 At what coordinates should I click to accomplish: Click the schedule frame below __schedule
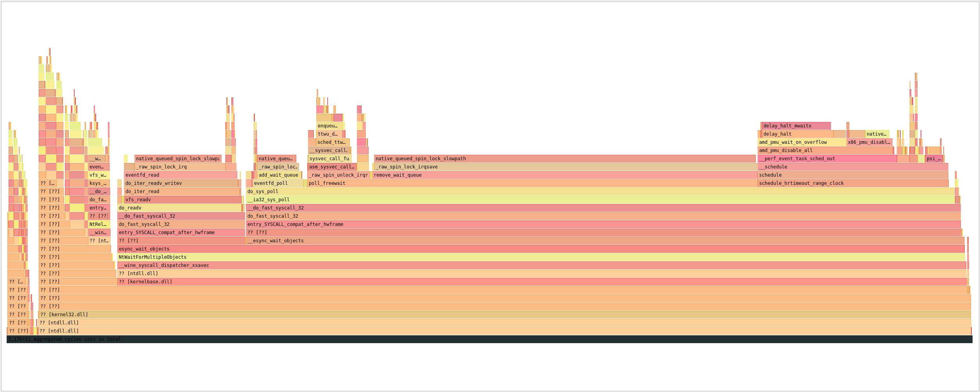pos(853,175)
